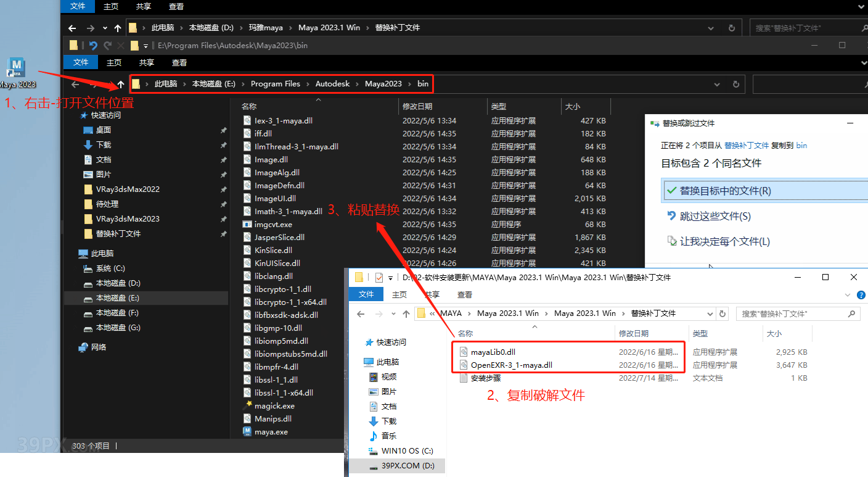
Task: Open 桌面 in dark quick access
Action: point(104,130)
